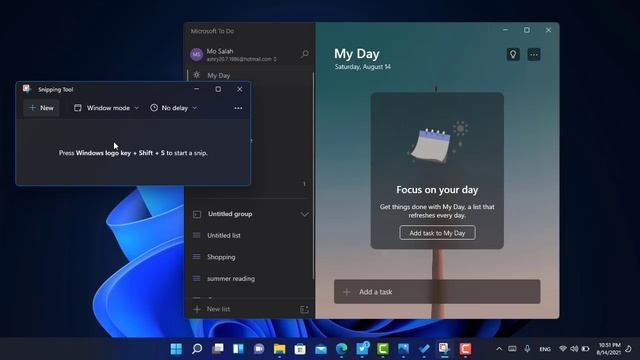Image resolution: width=640 pixels, height=360 pixels.
Task: Click the Snipping Tool app icon in title bar
Action: coord(27,89)
